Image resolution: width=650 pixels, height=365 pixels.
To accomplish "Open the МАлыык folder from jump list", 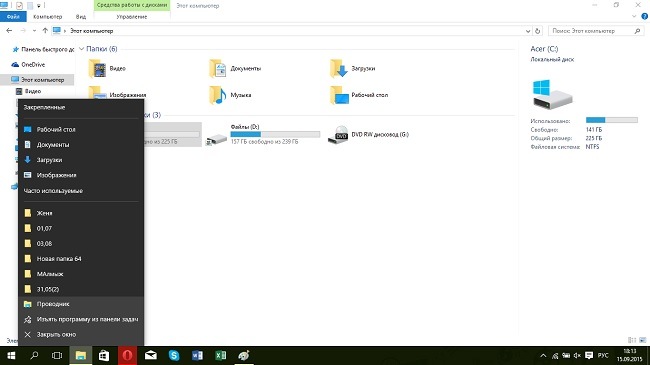I will tap(81, 274).
